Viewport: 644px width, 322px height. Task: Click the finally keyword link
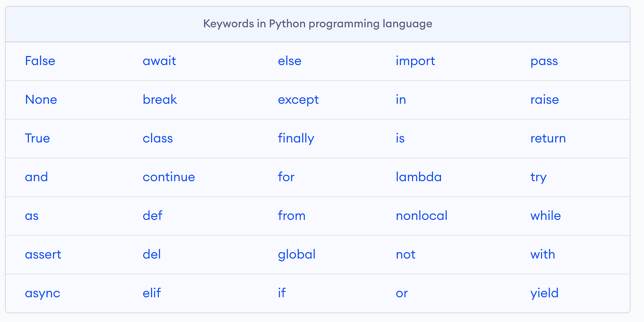click(296, 138)
